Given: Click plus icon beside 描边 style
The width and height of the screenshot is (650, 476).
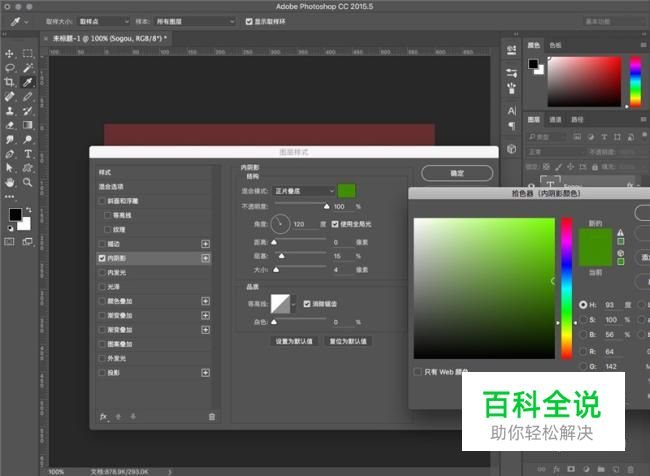Looking at the screenshot, I should [x=206, y=244].
